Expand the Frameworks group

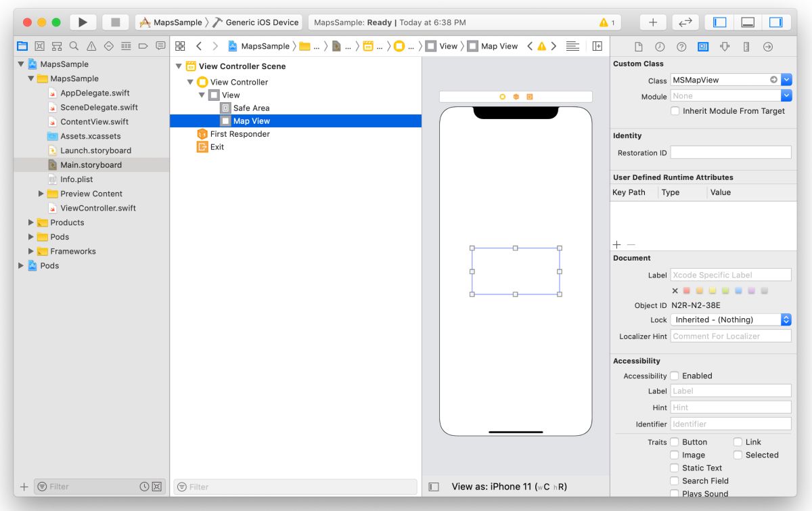[31, 251]
